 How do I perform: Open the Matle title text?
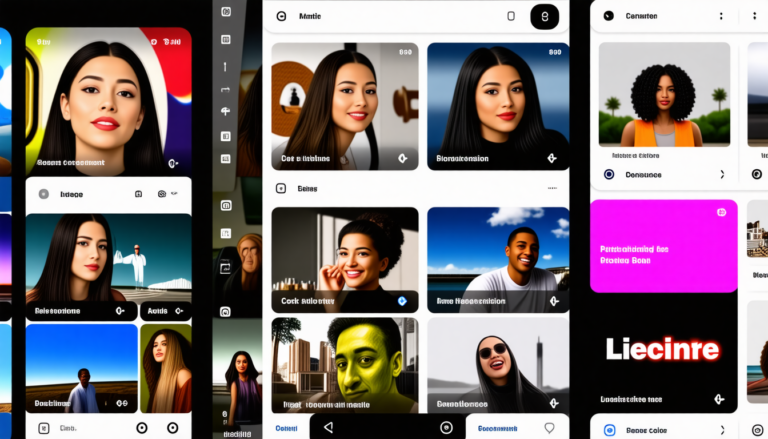point(310,16)
